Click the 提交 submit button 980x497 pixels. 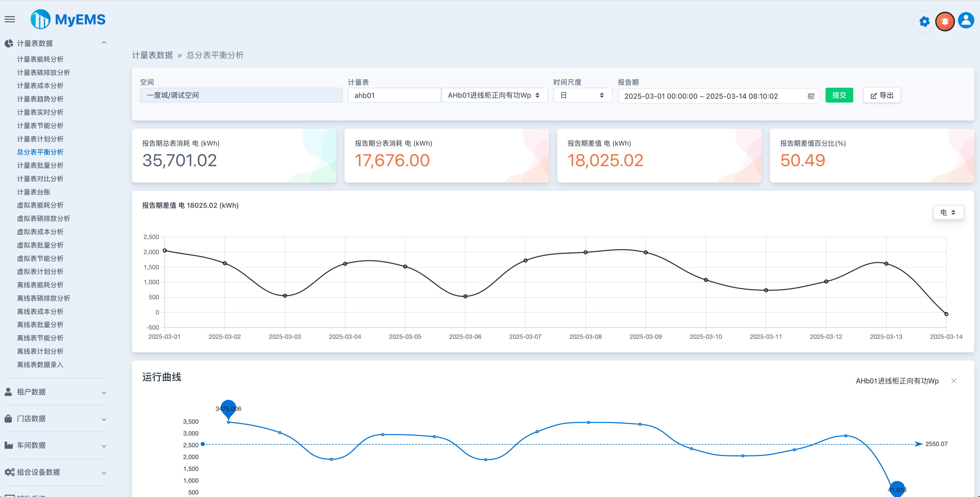click(x=839, y=95)
